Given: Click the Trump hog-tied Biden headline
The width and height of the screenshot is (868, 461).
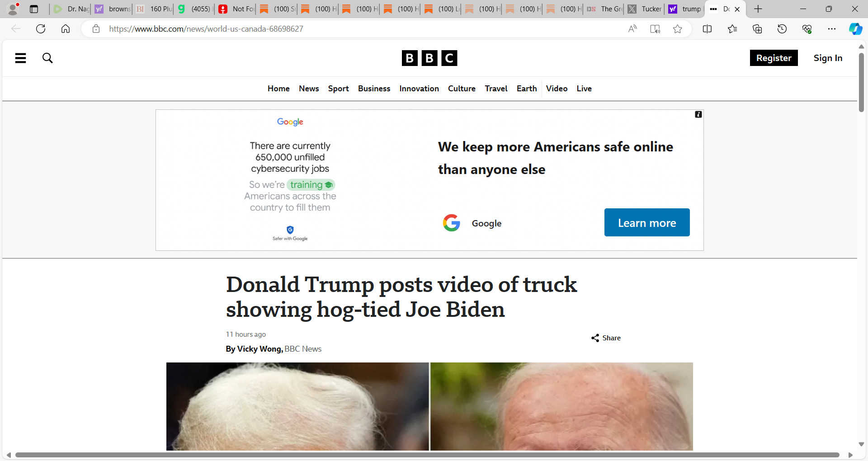Looking at the screenshot, I should [401, 297].
